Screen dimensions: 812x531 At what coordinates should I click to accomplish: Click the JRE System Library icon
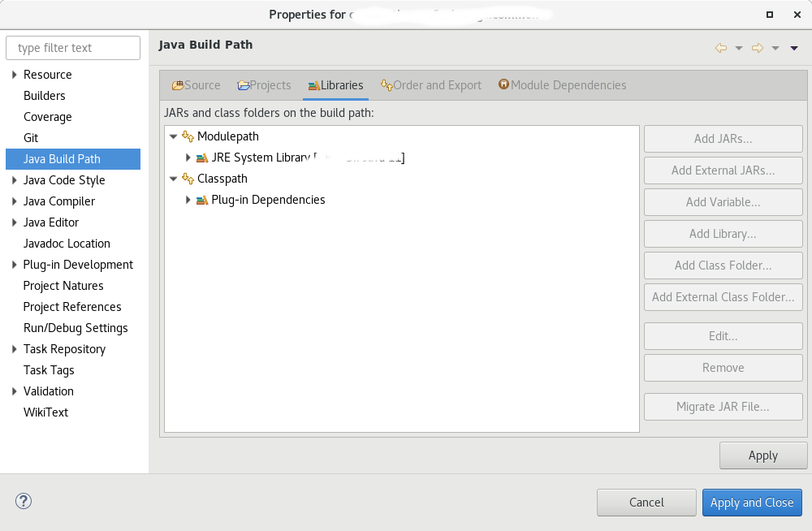point(202,158)
